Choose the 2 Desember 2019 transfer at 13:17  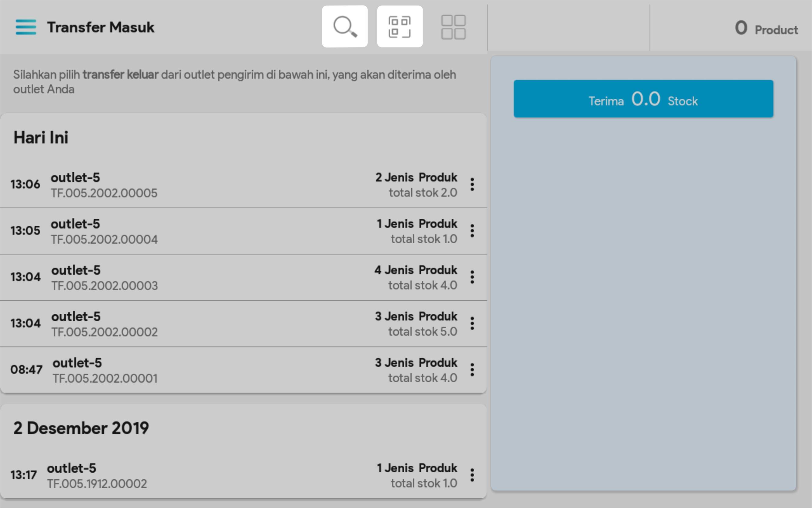point(235,475)
